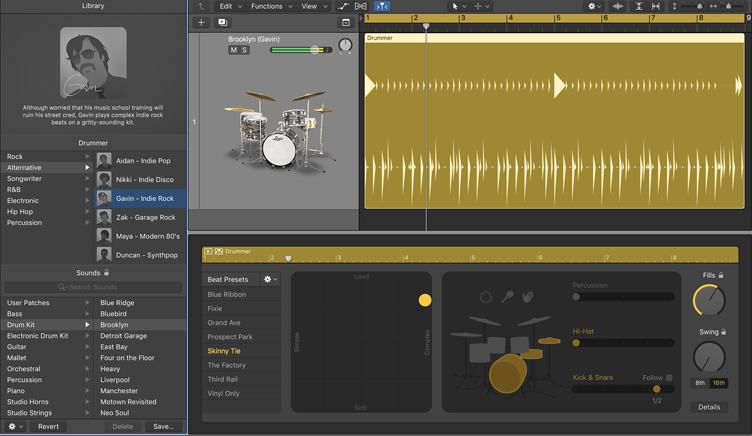This screenshot has height=436, width=752.
Task: Click the horizontal auto zoom icon
Action: [x=655, y=6]
